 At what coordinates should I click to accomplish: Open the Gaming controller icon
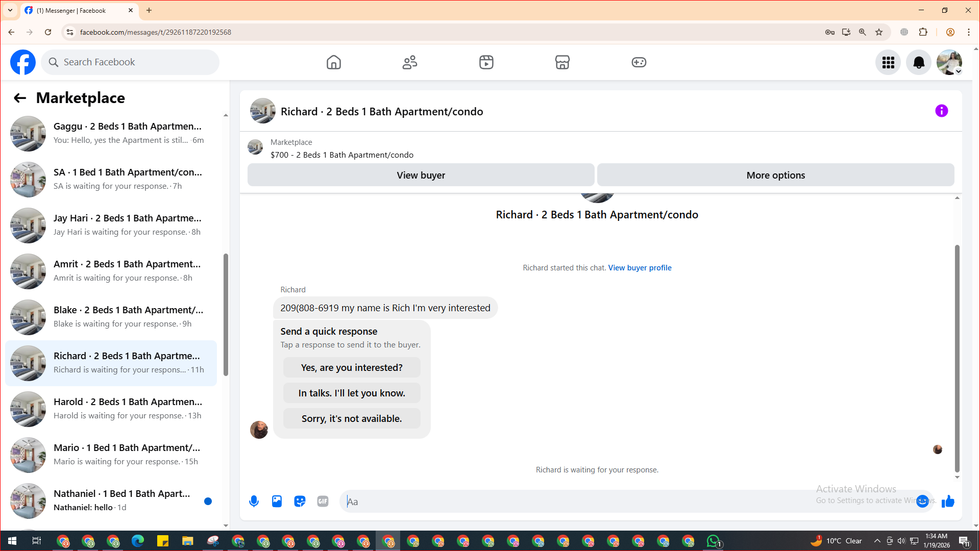[639, 62]
